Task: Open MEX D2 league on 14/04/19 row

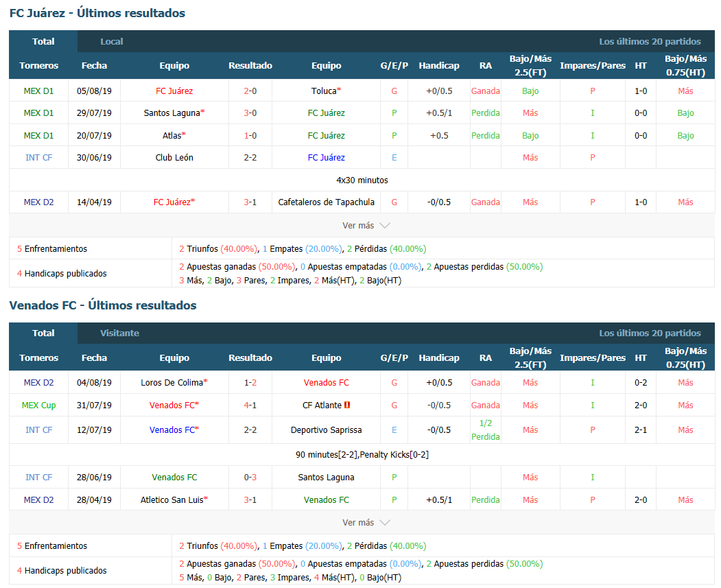Action: click(x=38, y=202)
